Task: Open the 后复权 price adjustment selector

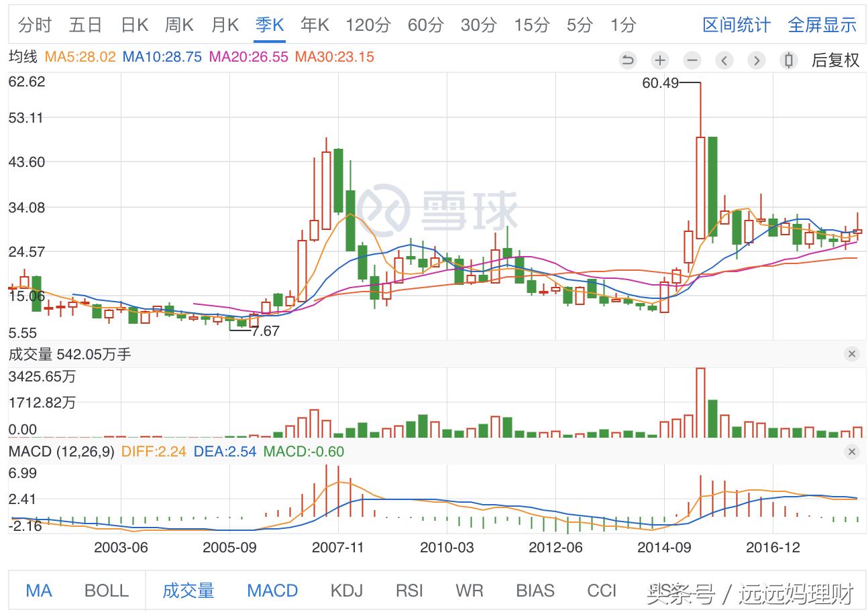Action: [834, 60]
